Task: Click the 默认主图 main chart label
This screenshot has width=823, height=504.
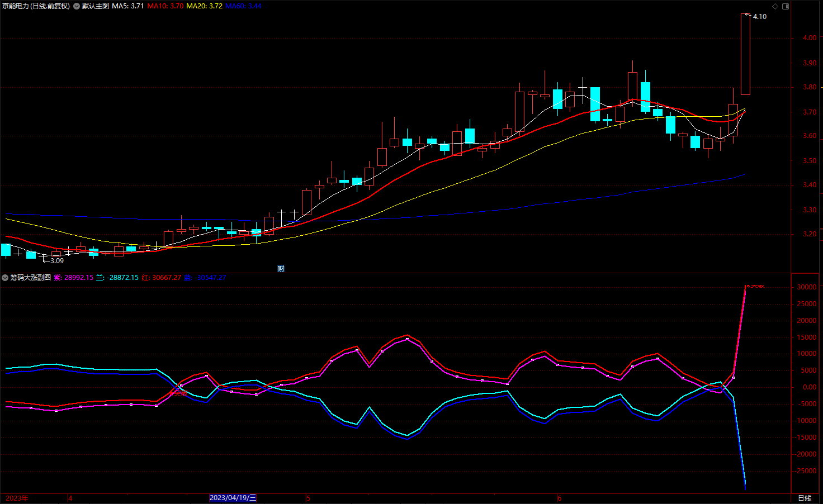Action: [96, 6]
